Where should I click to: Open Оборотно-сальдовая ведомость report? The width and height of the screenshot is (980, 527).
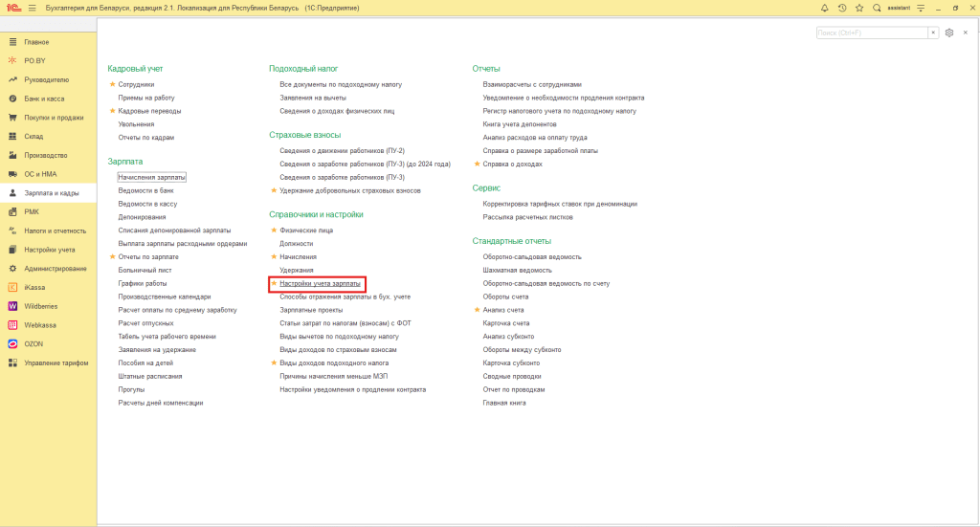532,256
